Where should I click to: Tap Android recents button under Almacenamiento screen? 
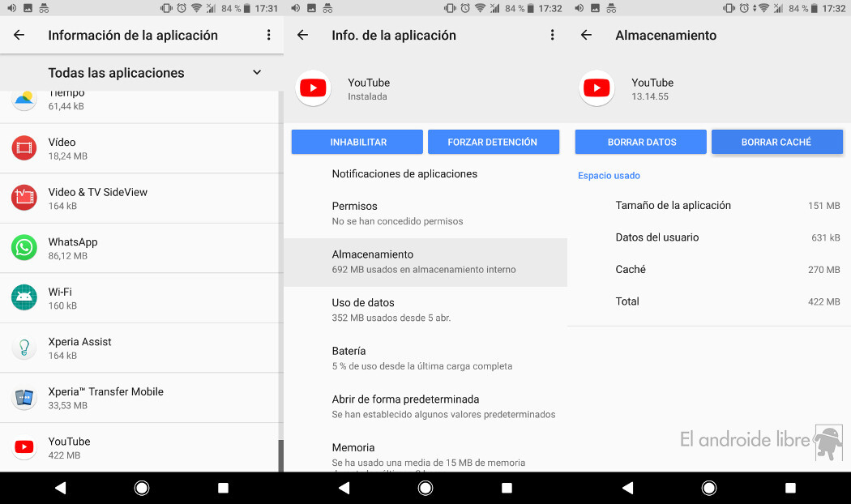791,489
